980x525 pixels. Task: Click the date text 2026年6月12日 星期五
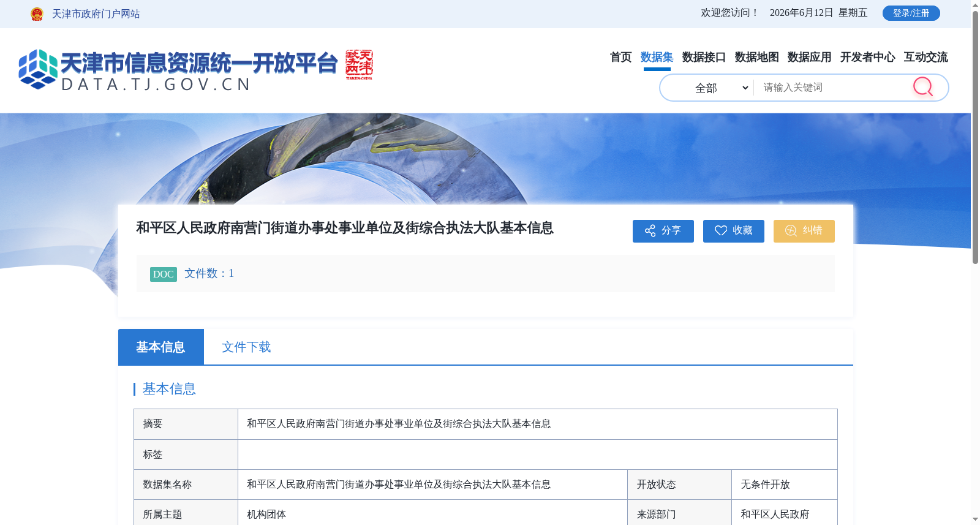point(818,13)
